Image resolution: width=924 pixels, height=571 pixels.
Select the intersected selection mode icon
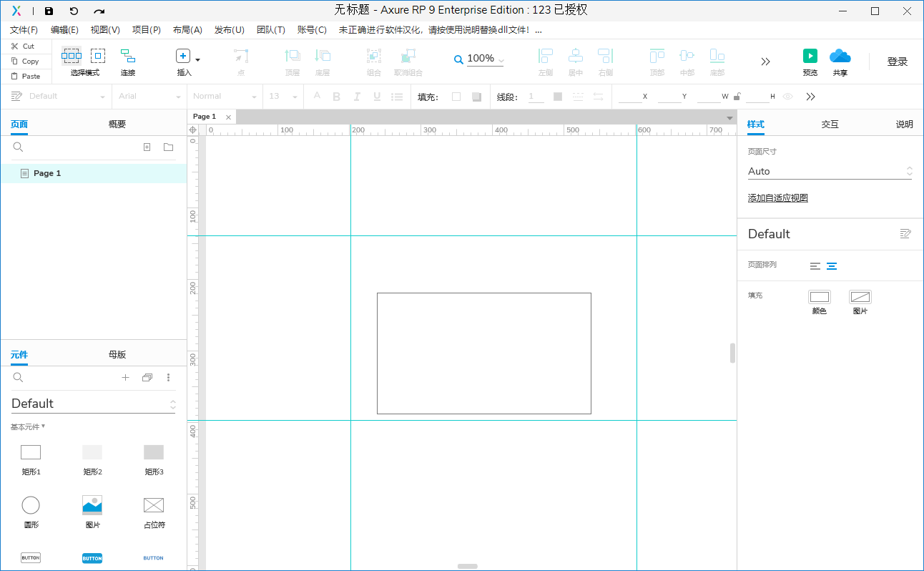click(72, 56)
